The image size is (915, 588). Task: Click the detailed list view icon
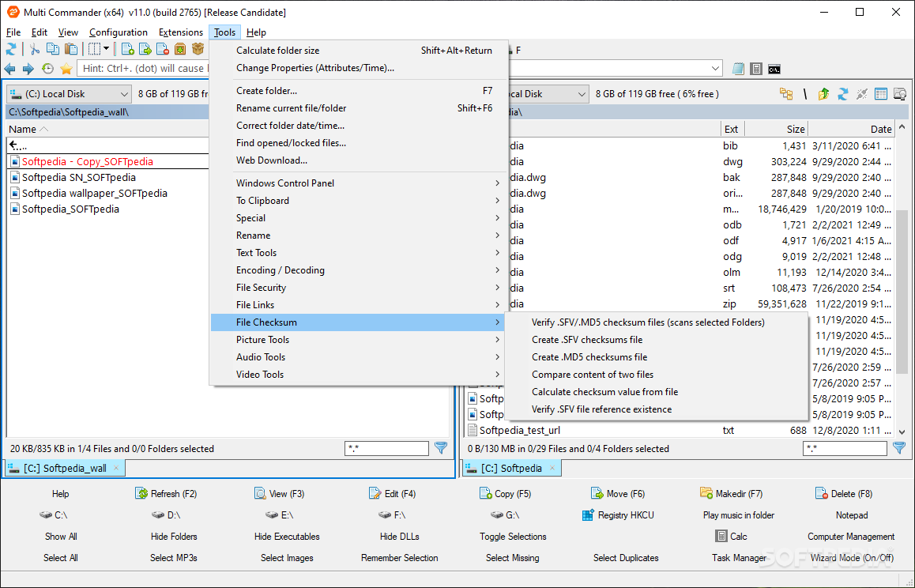[881, 93]
